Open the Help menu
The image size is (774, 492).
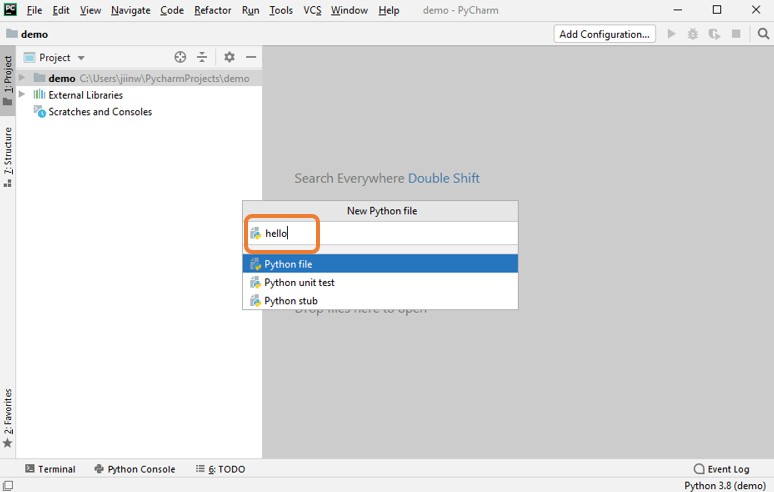coord(388,10)
